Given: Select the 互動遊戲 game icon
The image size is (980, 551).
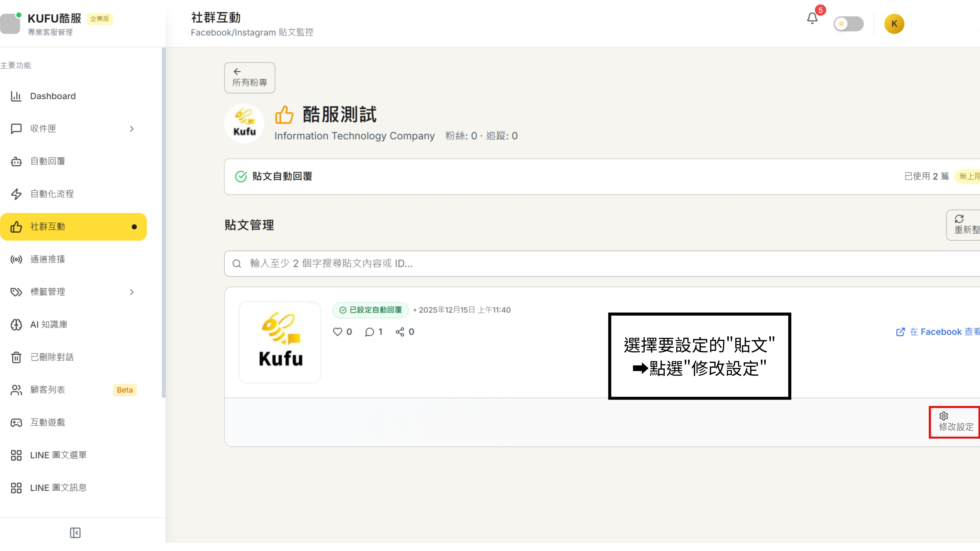Looking at the screenshot, I should [16, 422].
